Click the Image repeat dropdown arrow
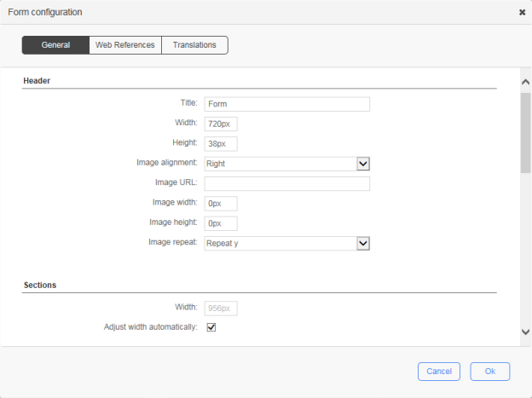 point(362,244)
